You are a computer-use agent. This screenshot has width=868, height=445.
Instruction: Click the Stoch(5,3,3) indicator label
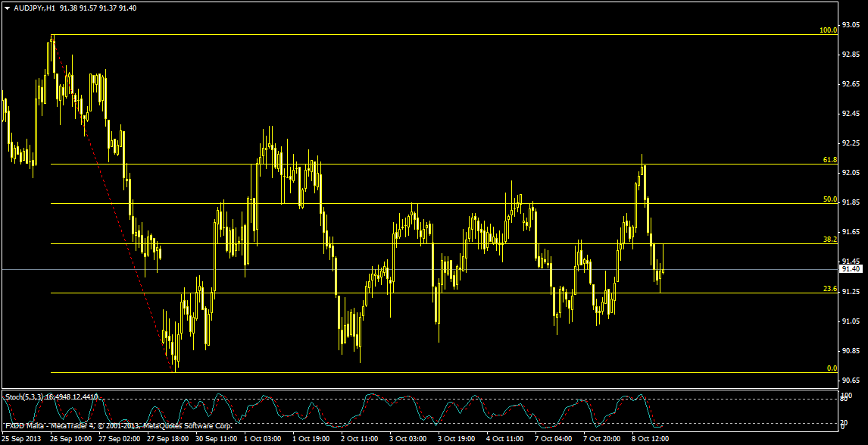coord(24,396)
